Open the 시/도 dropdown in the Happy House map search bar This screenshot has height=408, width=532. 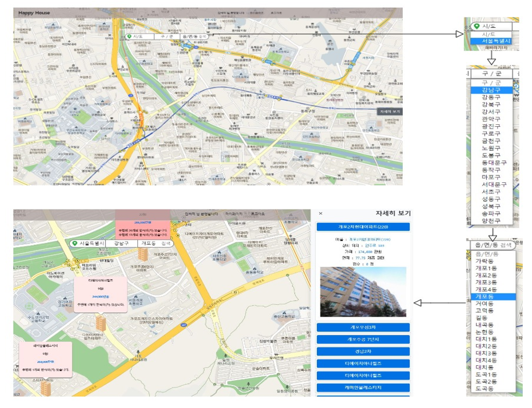140,36
